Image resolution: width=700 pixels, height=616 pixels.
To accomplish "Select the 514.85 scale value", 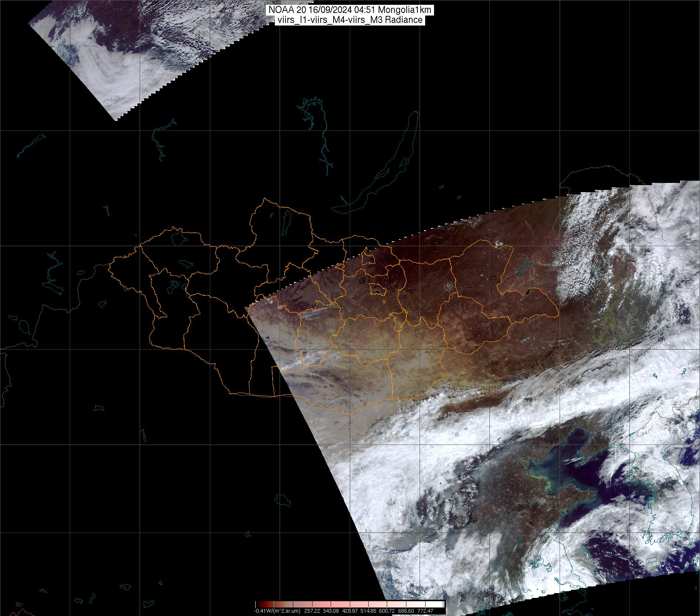I will tap(368, 611).
